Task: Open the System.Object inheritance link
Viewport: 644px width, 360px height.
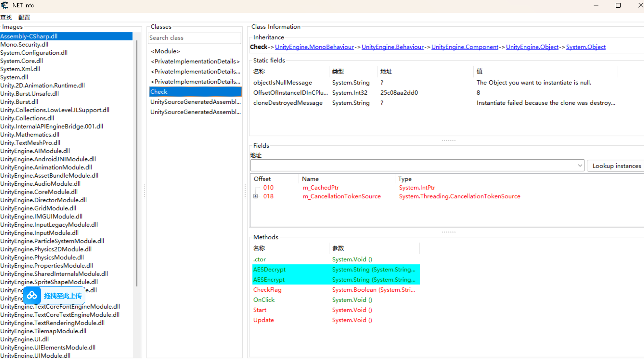Action: [x=586, y=47]
